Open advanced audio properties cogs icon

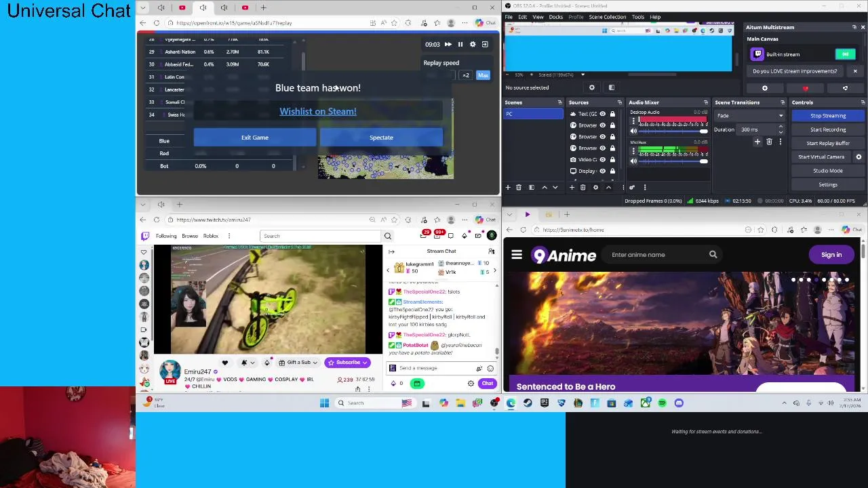(632, 187)
